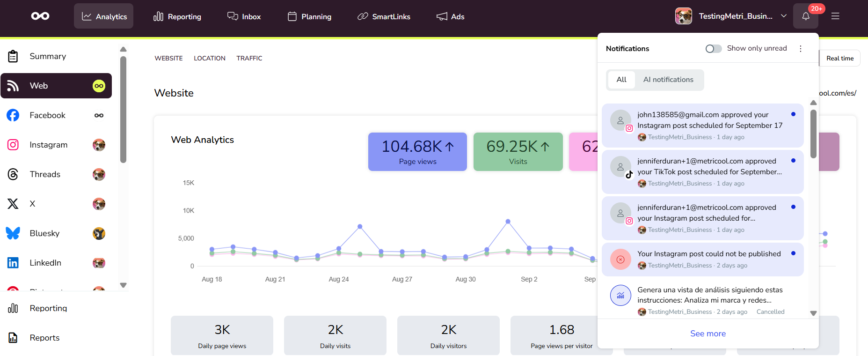Click the Daily visits stat card
Image resolution: width=868 pixels, height=356 pixels.
coord(335,335)
